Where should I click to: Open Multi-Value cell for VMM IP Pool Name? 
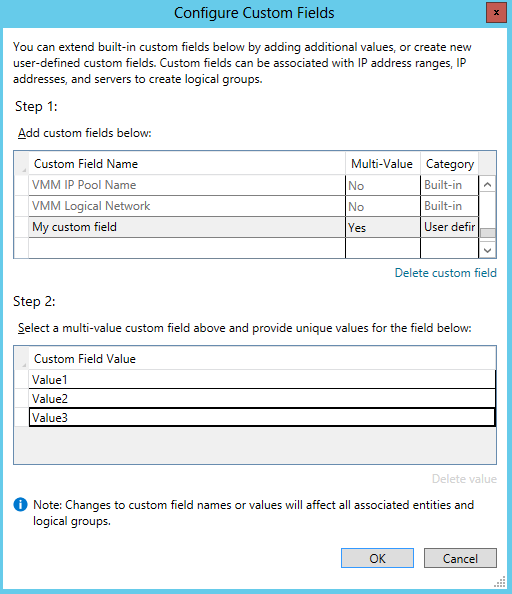382,186
